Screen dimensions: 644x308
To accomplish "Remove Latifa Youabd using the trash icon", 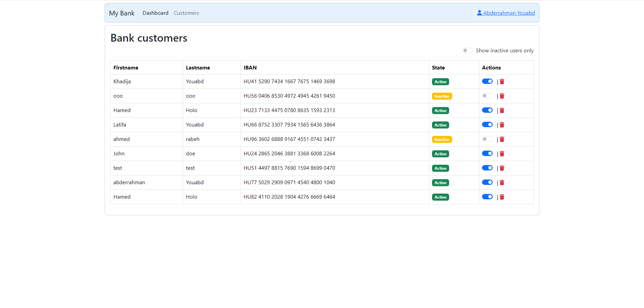I will (502, 125).
